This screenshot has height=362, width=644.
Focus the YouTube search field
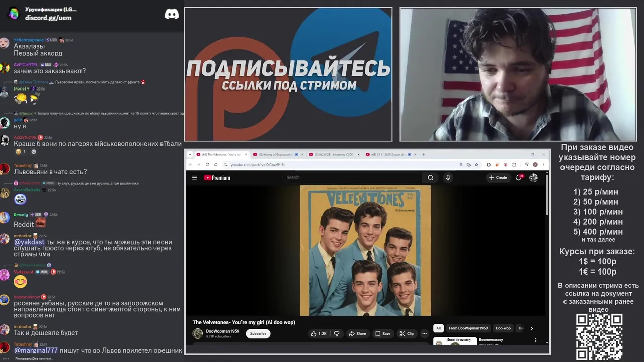coord(352,177)
